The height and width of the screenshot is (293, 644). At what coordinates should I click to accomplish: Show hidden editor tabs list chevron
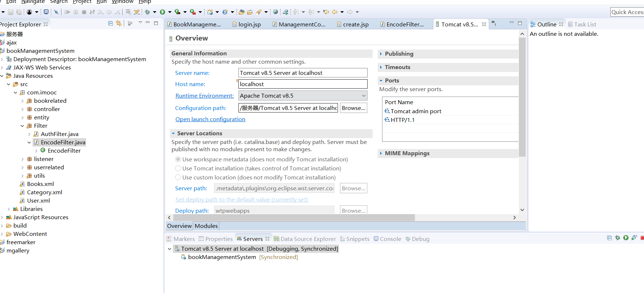click(493, 24)
